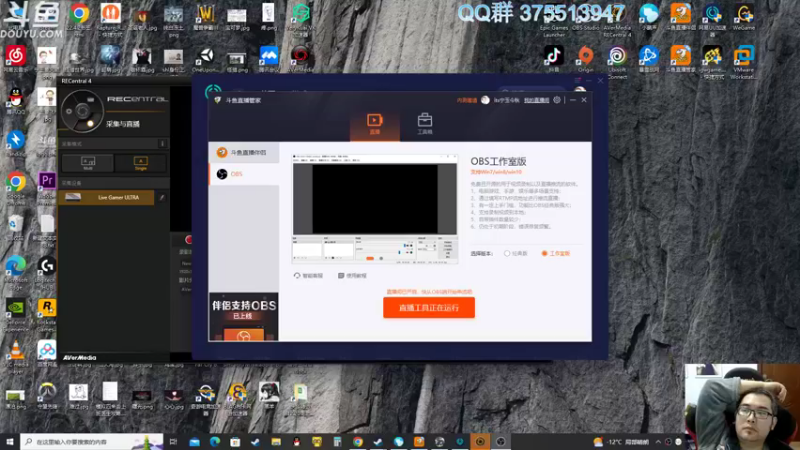800x450 pixels.
Task: Open the 直播 tab with the play icon
Action: [374, 123]
